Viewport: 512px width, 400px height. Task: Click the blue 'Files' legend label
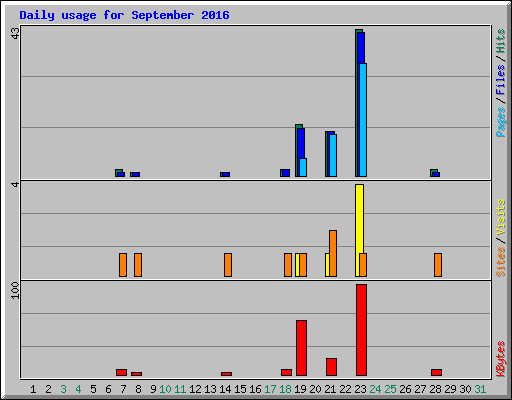[500, 79]
